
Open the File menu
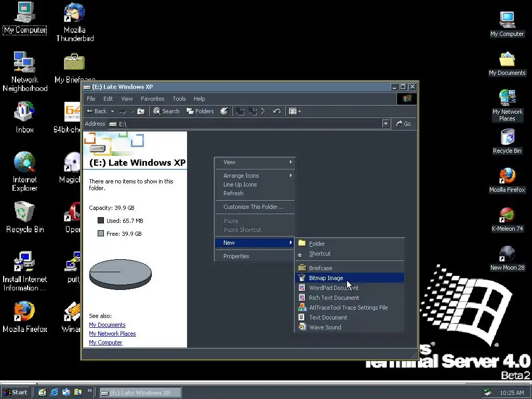pos(91,99)
